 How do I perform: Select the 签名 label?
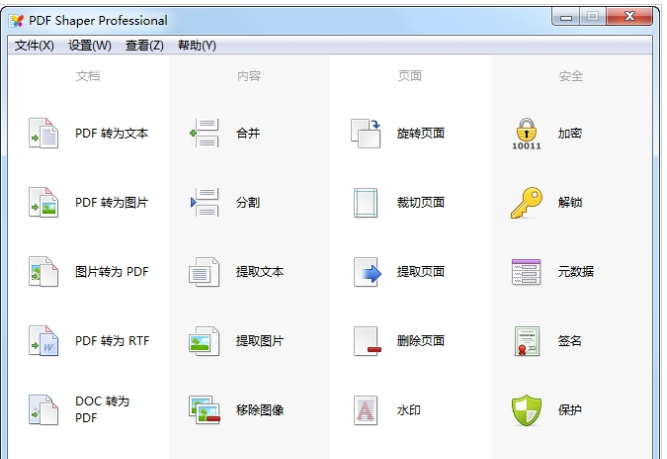[x=570, y=341]
